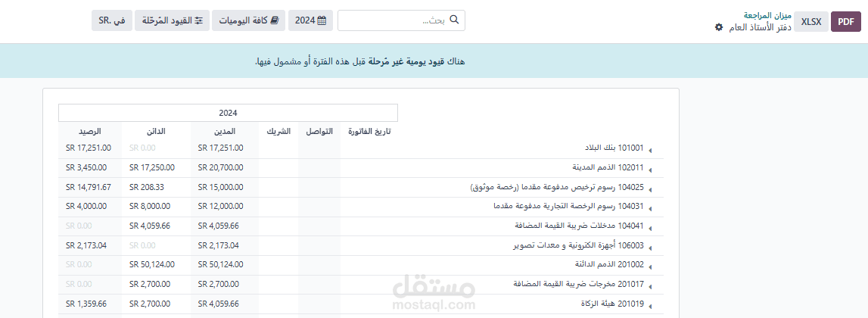Select row text 102011 الذمم المدينة
Viewport: 868px width, 318px height.
tap(608, 167)
